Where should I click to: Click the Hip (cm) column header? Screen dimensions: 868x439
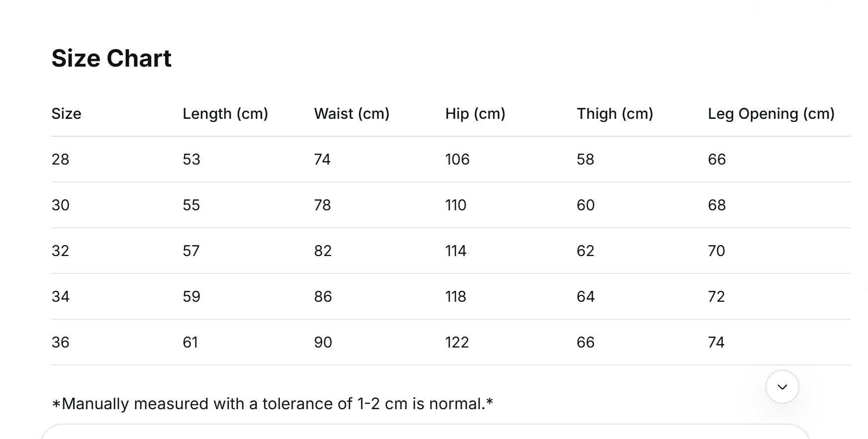(475, 114)
